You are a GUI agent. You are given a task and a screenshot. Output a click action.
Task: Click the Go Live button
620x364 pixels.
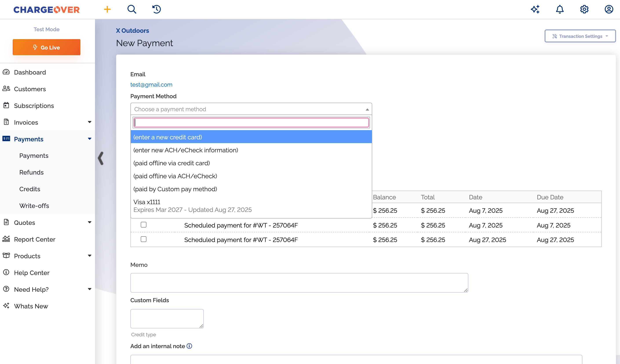tap(47, 47)
